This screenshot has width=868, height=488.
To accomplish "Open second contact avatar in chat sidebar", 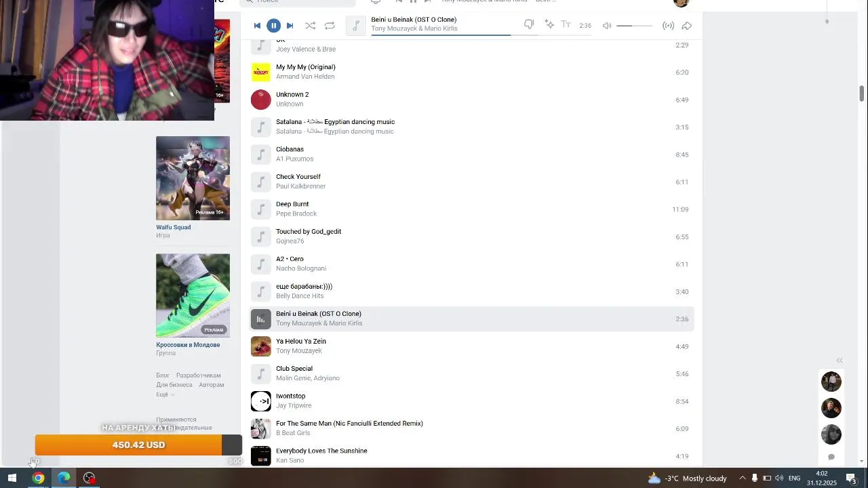I will (x=831, y=408).
